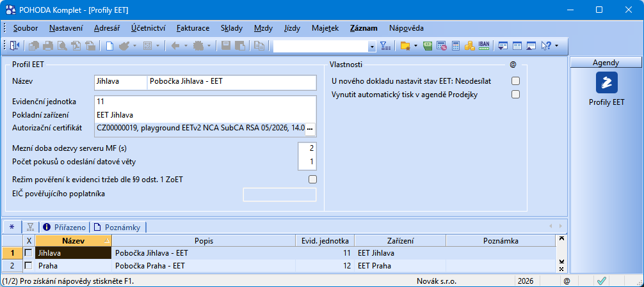Click the gold coins toolbar icon
Image resolution: width=644 pixels, height=287 pixels.
click(x=469, y=45)
